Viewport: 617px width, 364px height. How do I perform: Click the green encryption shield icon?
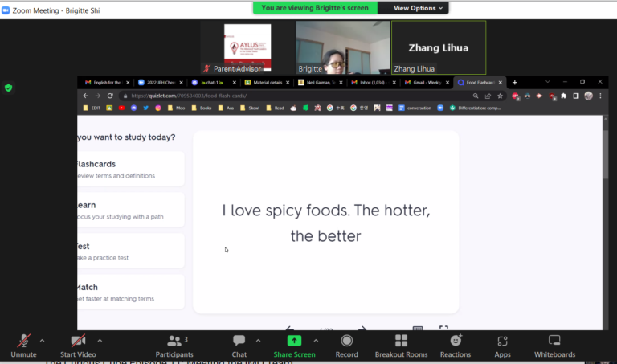point(8,88)
